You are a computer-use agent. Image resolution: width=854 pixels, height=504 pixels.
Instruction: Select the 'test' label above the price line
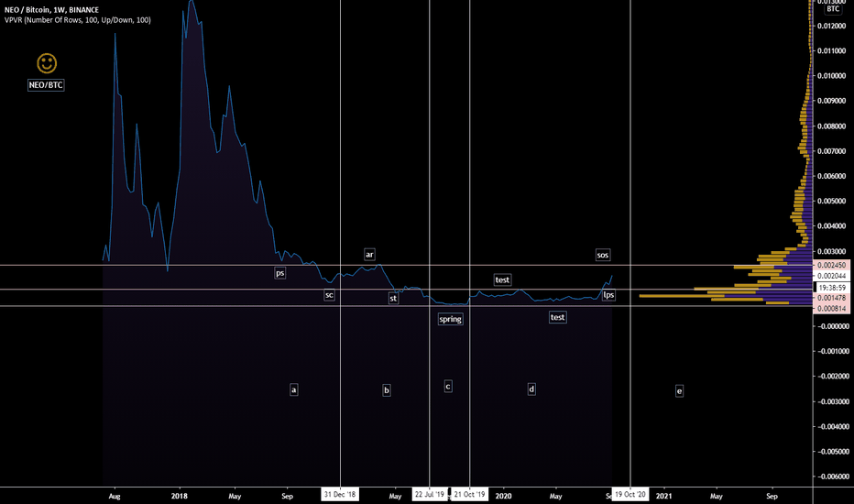click(x=502, y=280)
